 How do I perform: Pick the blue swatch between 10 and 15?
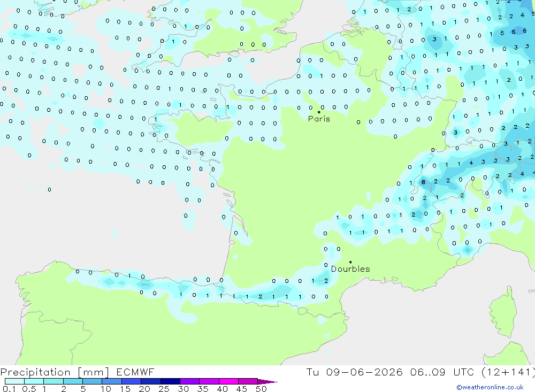(112, 381)
